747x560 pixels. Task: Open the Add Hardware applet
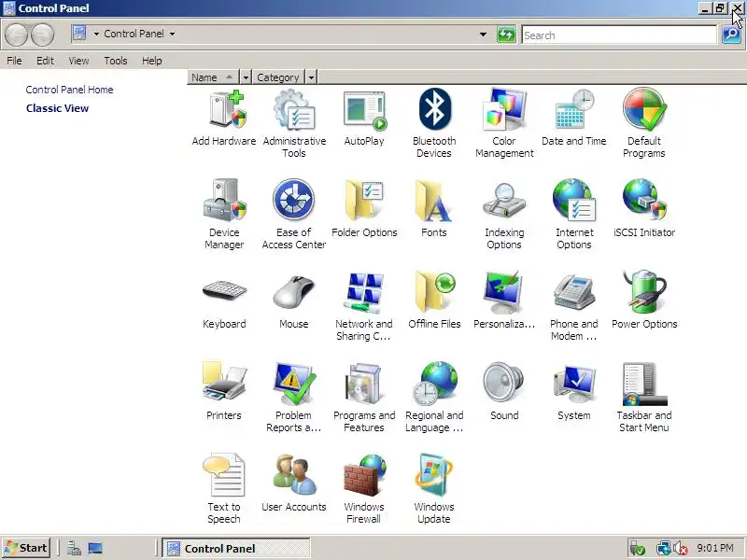pyautogui.click(x=224, y=118)
